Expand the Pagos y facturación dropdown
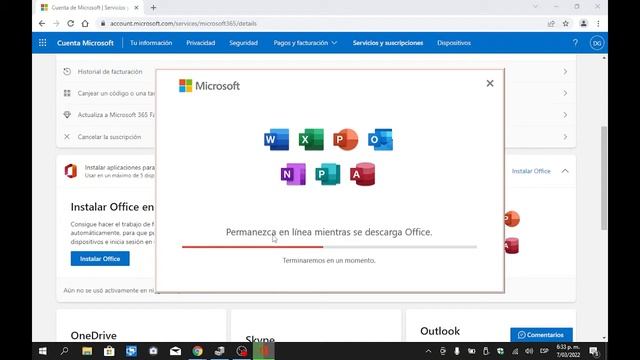The height and width of the screenshot is (360, 640). click(x=305, y=43)
